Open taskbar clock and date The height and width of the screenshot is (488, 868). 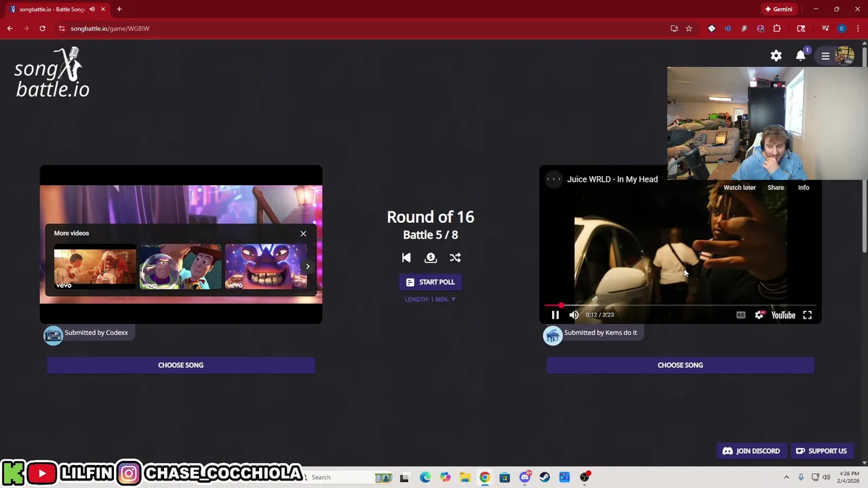point(849,477)
